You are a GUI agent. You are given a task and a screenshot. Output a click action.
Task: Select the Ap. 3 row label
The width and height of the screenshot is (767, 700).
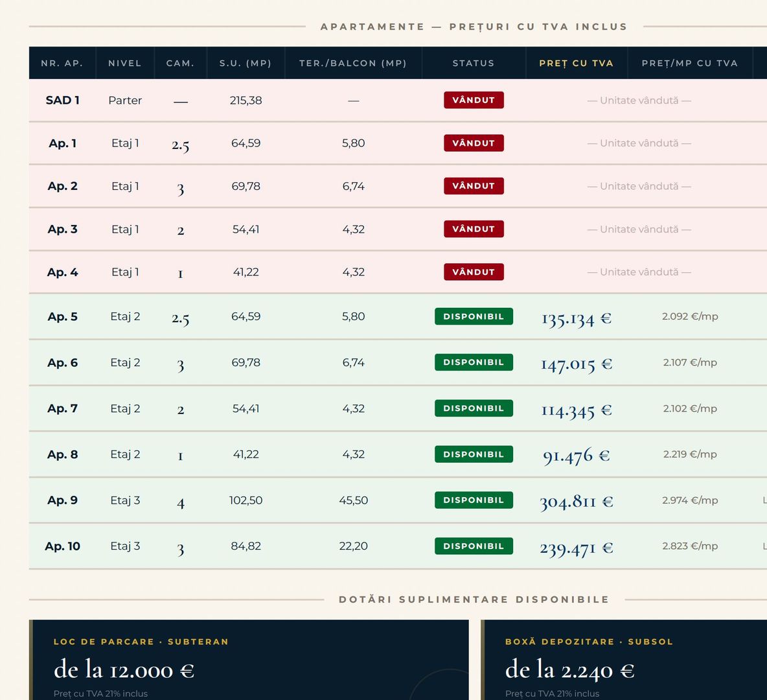[62, 229]
